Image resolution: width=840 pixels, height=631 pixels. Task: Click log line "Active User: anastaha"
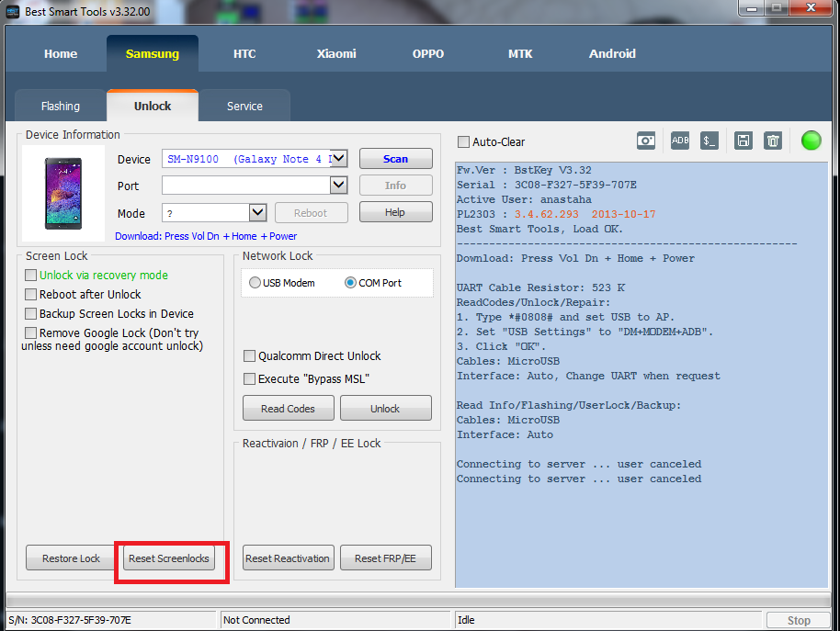point(524,199)
